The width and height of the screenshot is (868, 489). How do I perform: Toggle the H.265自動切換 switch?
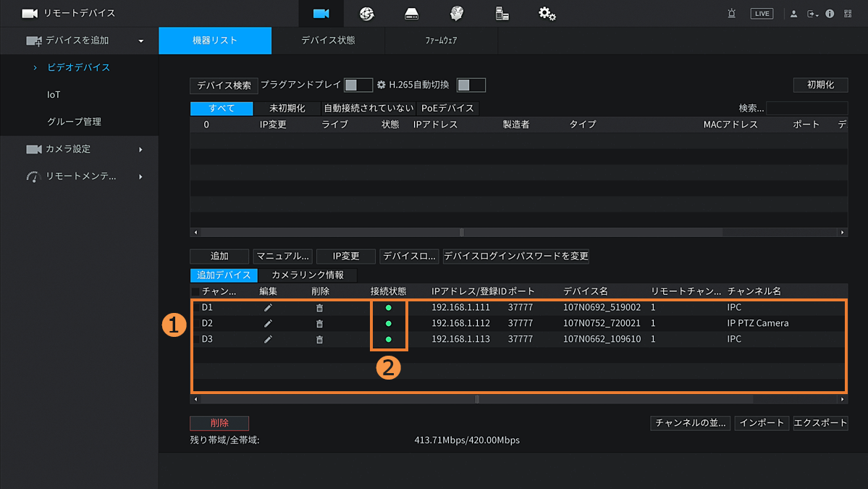pos(471,85)
